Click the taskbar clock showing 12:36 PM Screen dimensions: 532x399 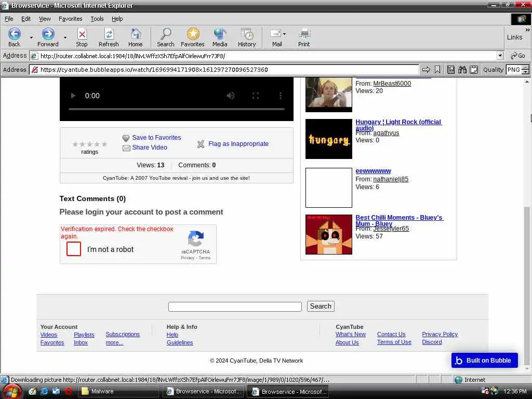click(515, 391)
